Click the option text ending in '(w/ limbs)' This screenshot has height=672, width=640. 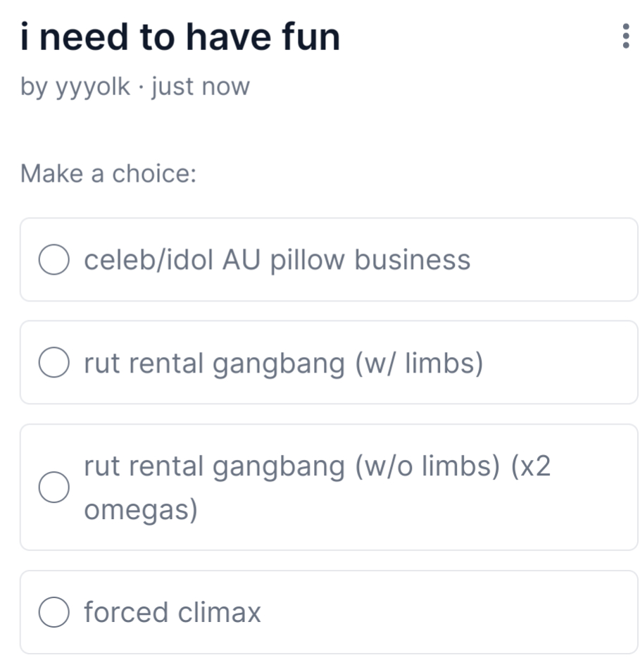tap(284, 363)
